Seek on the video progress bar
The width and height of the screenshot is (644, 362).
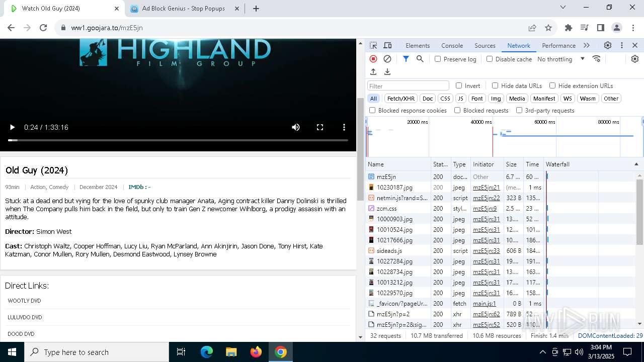pyautogui.click(x=178, y=140)
